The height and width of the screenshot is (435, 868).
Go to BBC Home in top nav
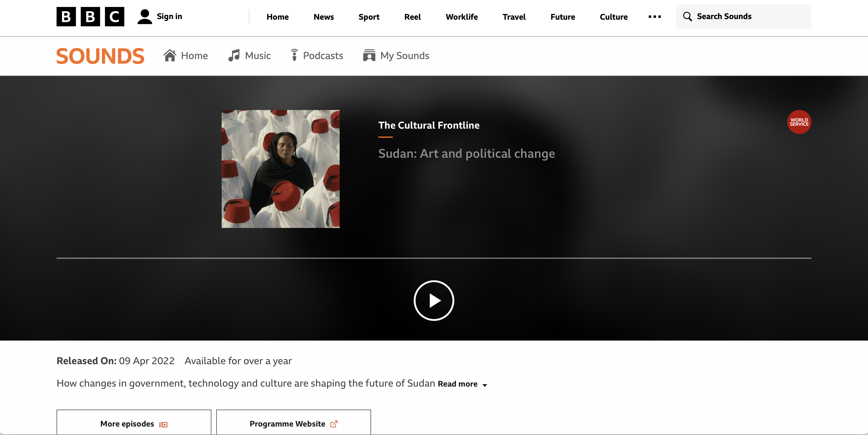tap(277, 17)
